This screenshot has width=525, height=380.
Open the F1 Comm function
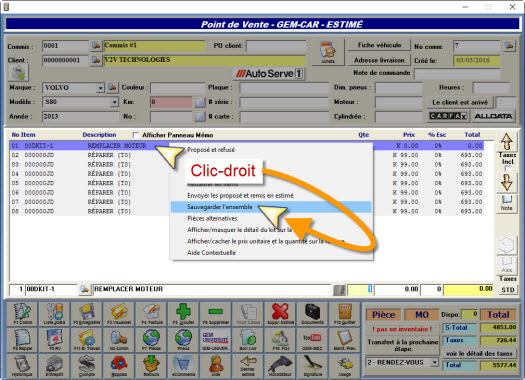coord(22,314)
